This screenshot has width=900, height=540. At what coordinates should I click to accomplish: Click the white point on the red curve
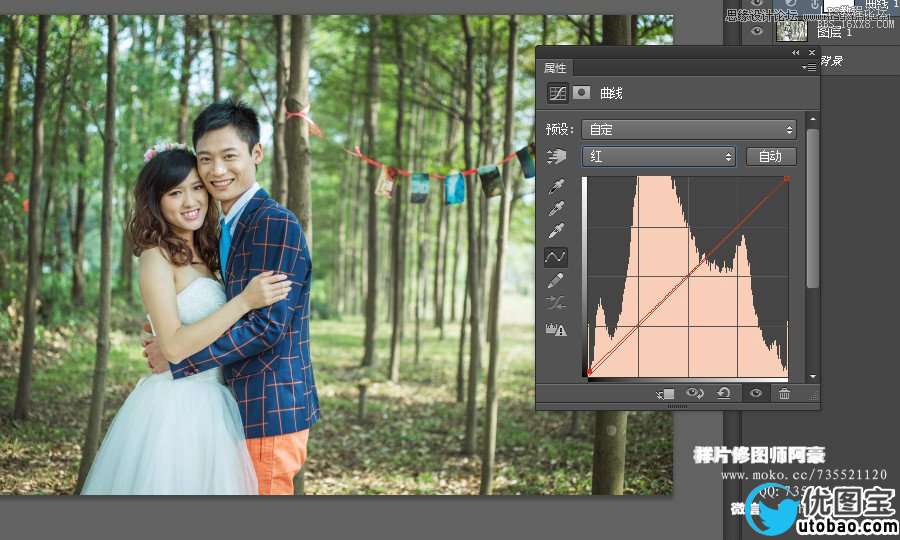coord(786,179)
